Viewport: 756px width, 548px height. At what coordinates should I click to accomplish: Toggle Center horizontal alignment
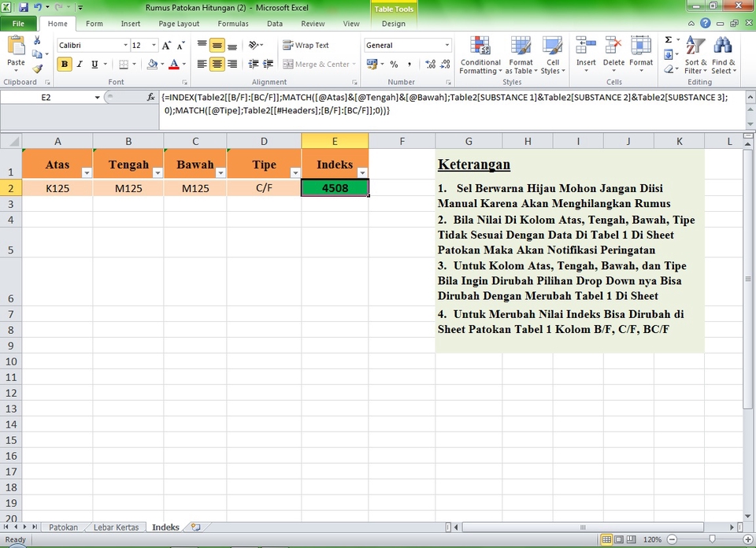click(217, 64)
